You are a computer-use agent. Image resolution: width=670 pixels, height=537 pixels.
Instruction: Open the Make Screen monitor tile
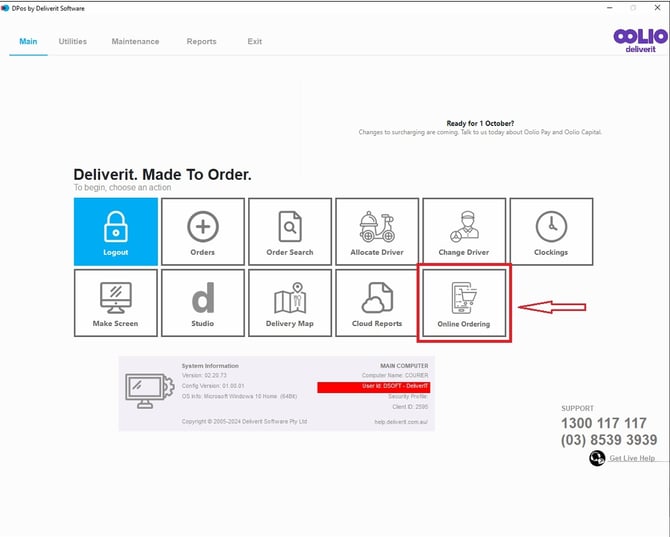coord(116,303)
